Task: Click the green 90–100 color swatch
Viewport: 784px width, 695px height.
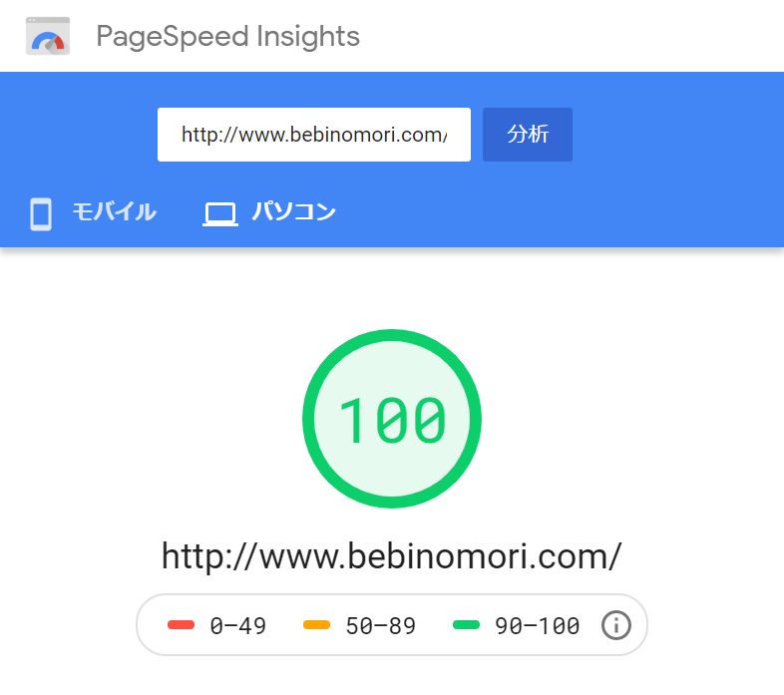Action: click(466, 624)
